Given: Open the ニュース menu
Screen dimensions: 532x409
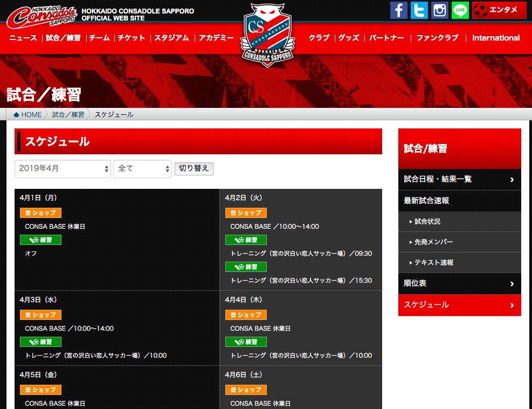Looking at the screenshot, I should click(x=23, y=38).
